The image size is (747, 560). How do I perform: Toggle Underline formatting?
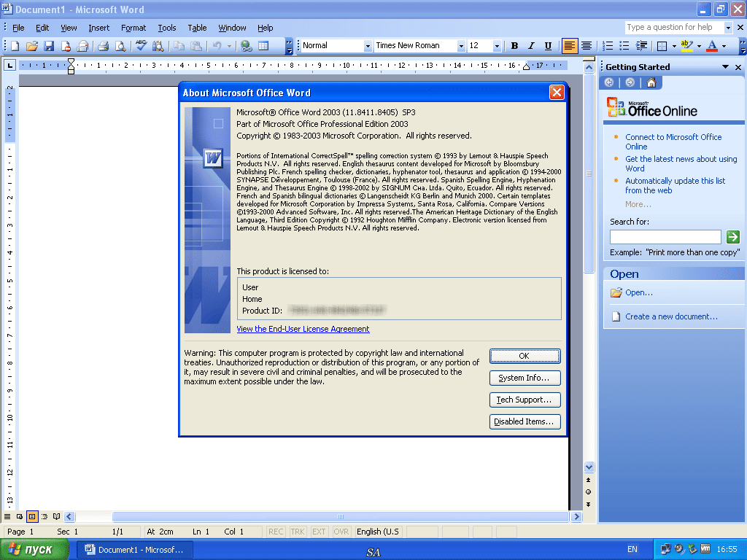coord(548,46)
